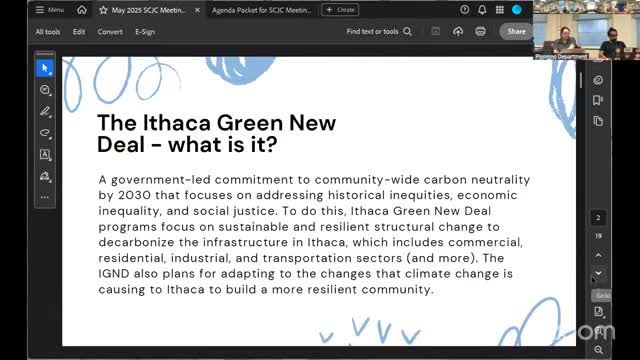The image size is (640, 360).
Task: Switch to May 2025 SCJC Meeting tab
Action: pyautogui.click(x=148, y=10)
